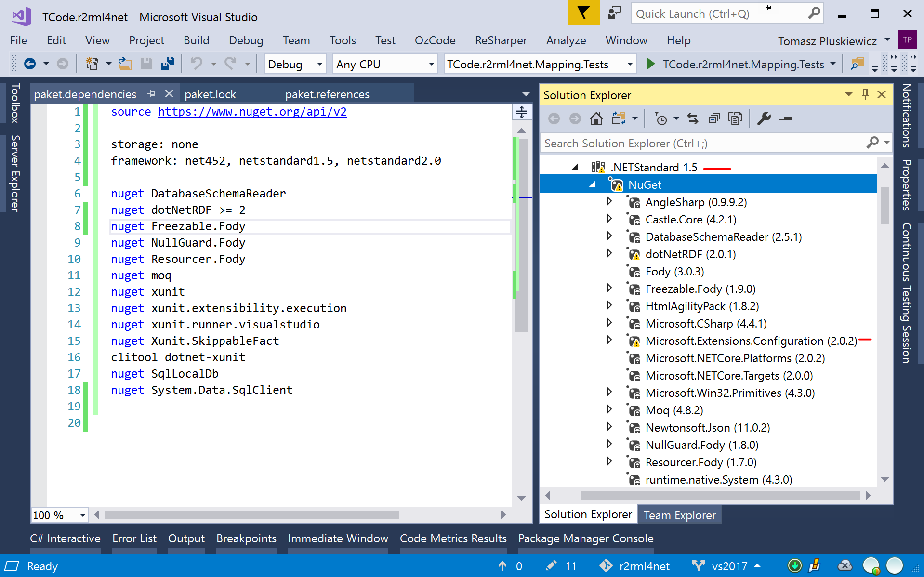Open the Toolbox side panel
This screenshot has height=577, width=924.
(15, 103)
